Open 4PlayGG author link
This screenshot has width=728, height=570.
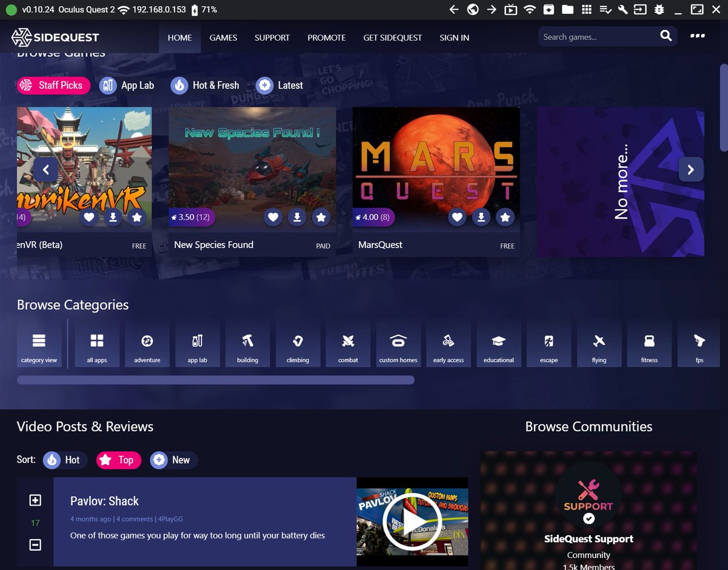[x=170, y=520]
